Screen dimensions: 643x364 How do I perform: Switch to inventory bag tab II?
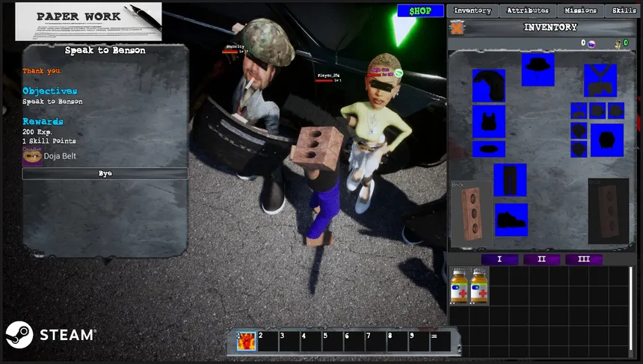pyautogui.click(x=542, y=259)
